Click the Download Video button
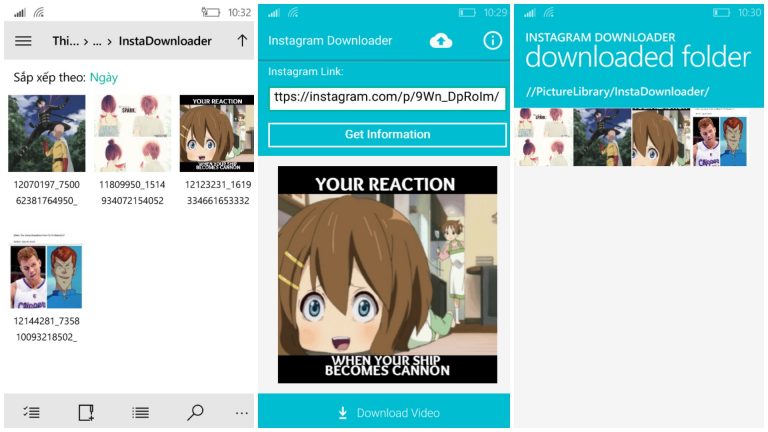This screenshot has height=432, width=768. tap(384, 413)
